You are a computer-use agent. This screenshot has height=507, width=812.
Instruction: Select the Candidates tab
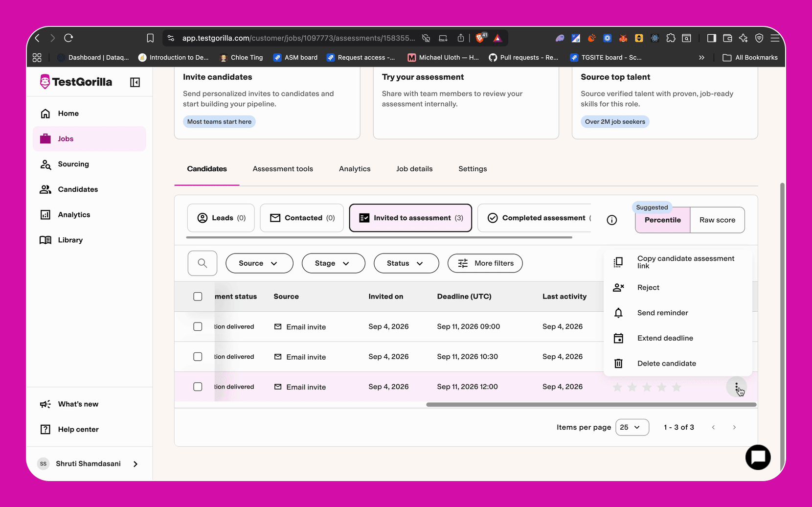(x=207, y=169)
